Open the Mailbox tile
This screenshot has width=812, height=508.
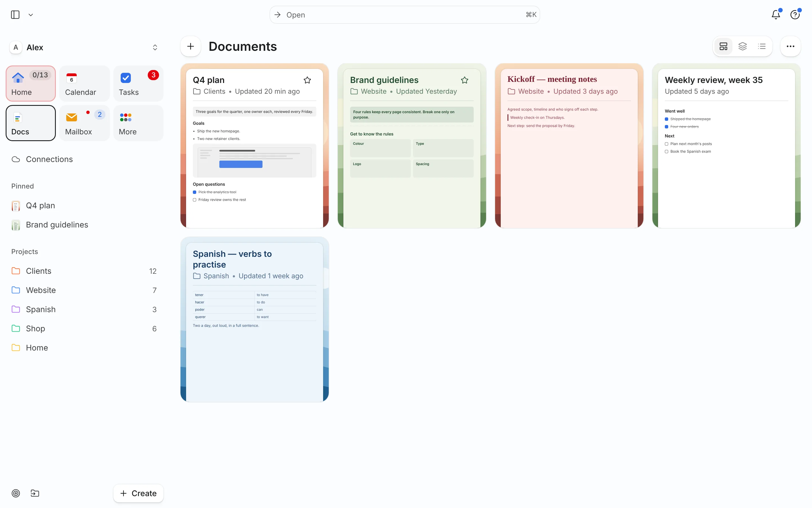tap(84, 123)
